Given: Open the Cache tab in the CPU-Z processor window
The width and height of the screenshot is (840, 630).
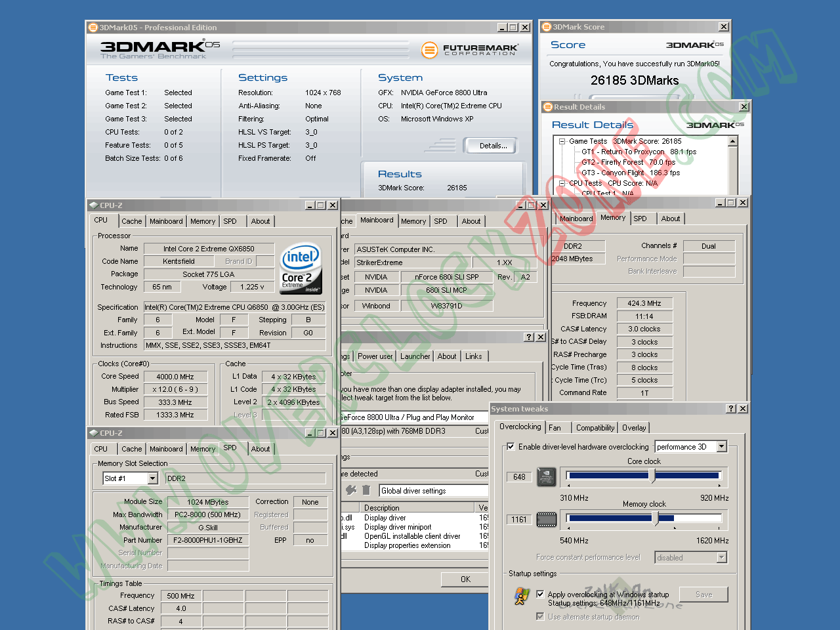Looking at the screenshot, I should tap(132, 221).
